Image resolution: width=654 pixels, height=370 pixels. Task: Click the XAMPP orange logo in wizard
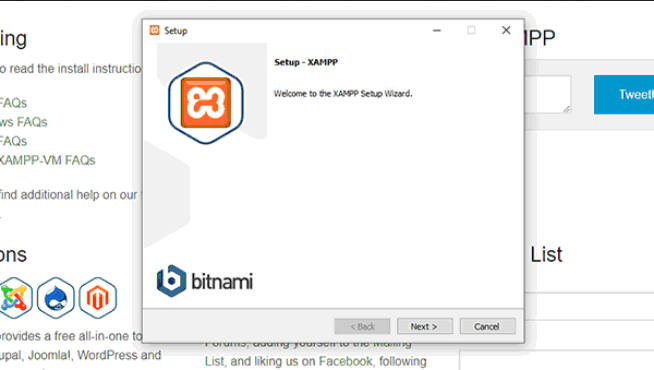point(206,103)
